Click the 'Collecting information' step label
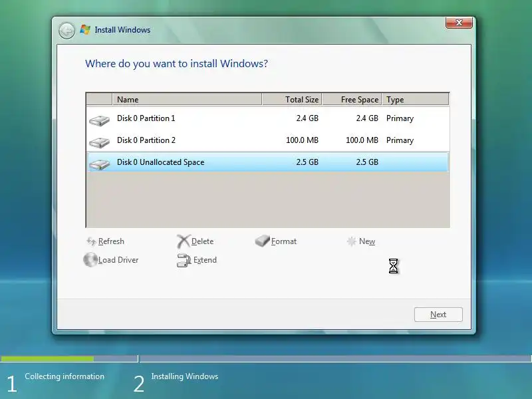The width and height of the screenshot is (532, 399). [65, 376]
